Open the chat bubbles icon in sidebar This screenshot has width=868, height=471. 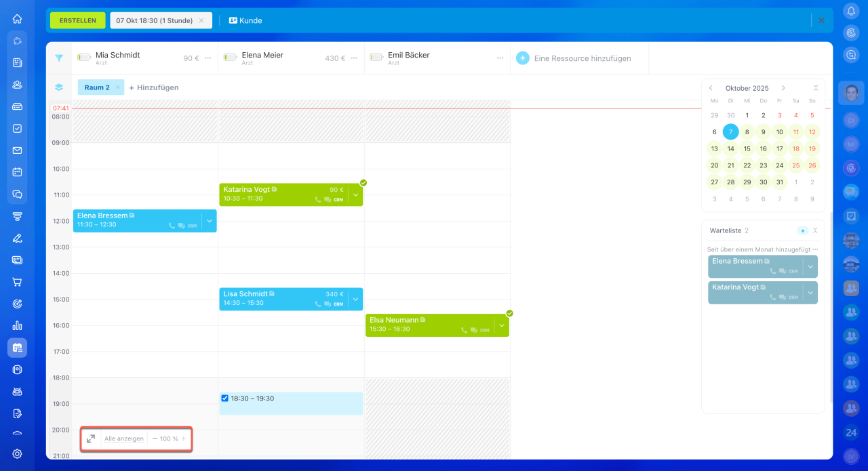point(17,194)
